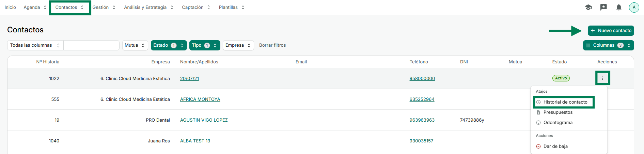
Task: Open the Mutua filter dropdown
Action: coord(135,45)
